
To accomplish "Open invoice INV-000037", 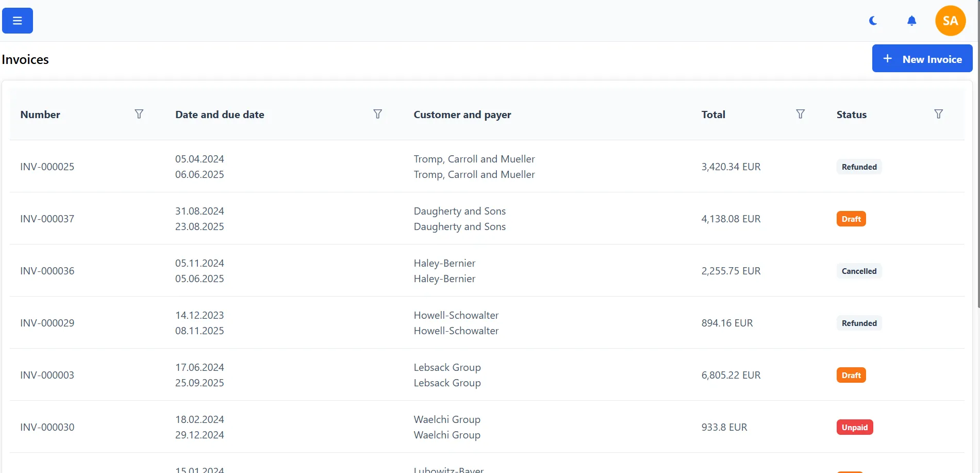I will (x=47, y=218).
